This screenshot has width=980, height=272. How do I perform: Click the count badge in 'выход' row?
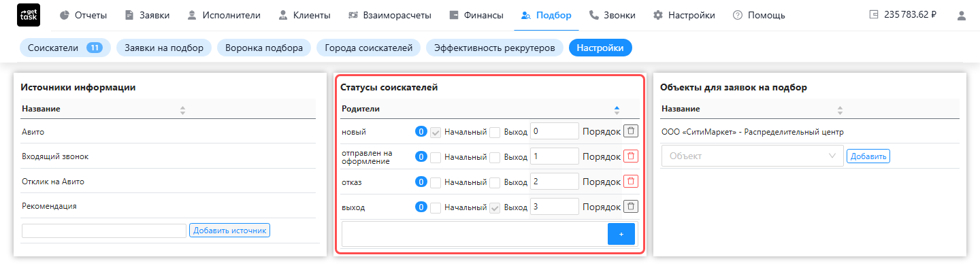(x=421, y=207)
